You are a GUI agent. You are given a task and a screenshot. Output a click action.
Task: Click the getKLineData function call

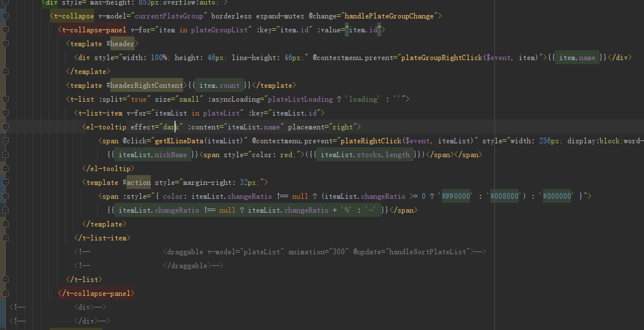[178, 141]
